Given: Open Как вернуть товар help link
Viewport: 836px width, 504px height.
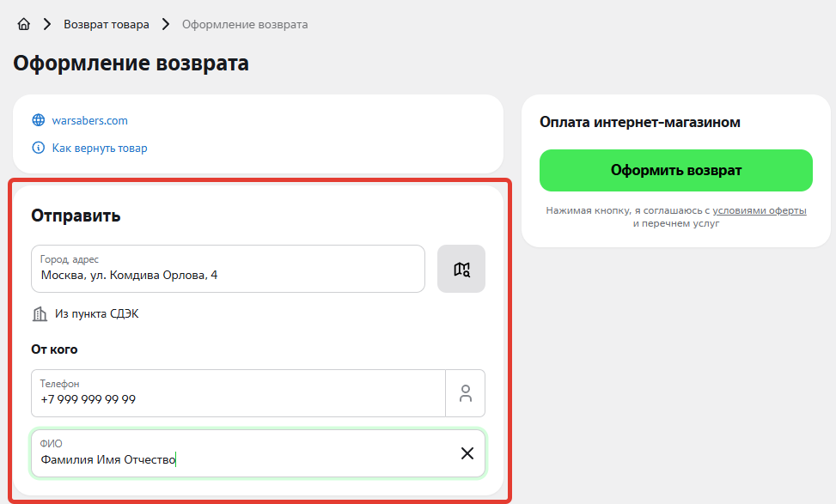Looking at the screenshot, I should pos(100,148).
